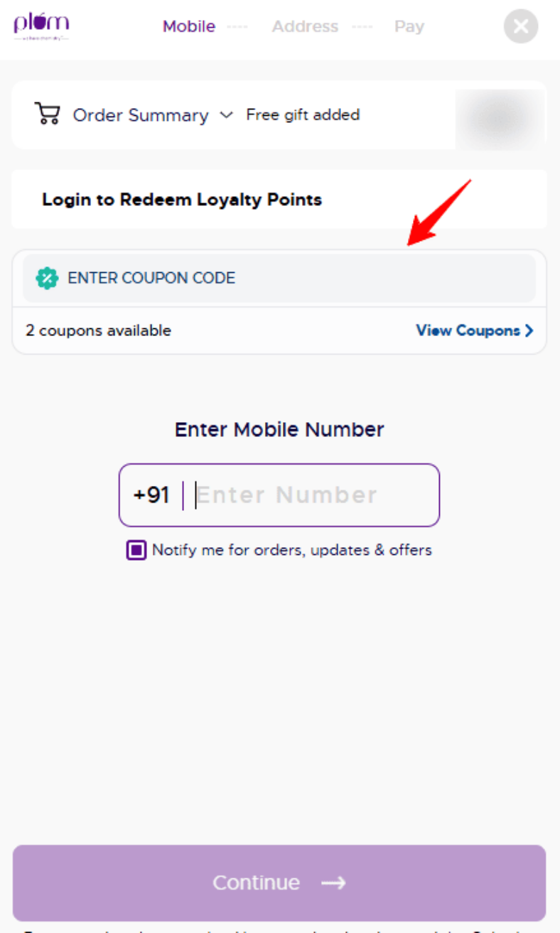This screenshot has width=560, height=933.
Task: Select the Pay tab
Action: pos(409,26)
